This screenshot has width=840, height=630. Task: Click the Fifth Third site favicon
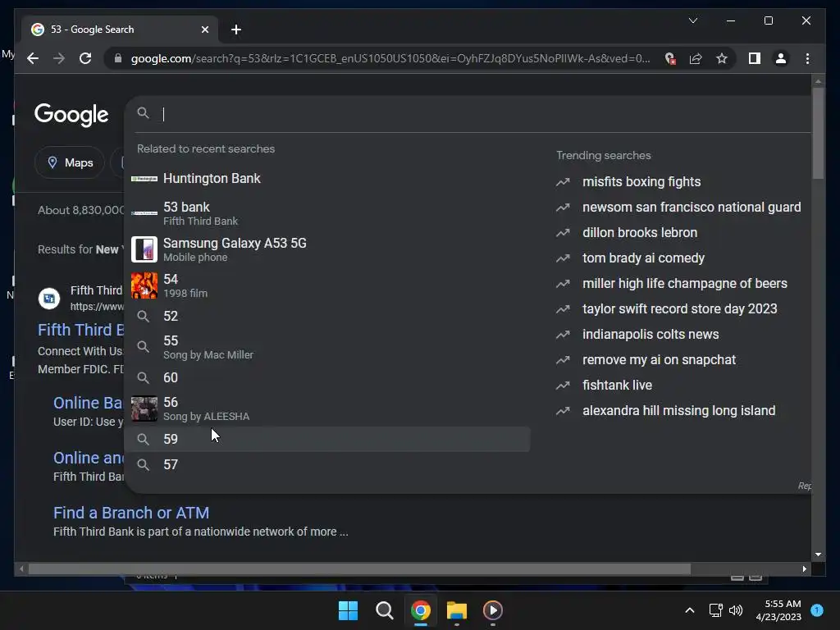tap(48, 298)
